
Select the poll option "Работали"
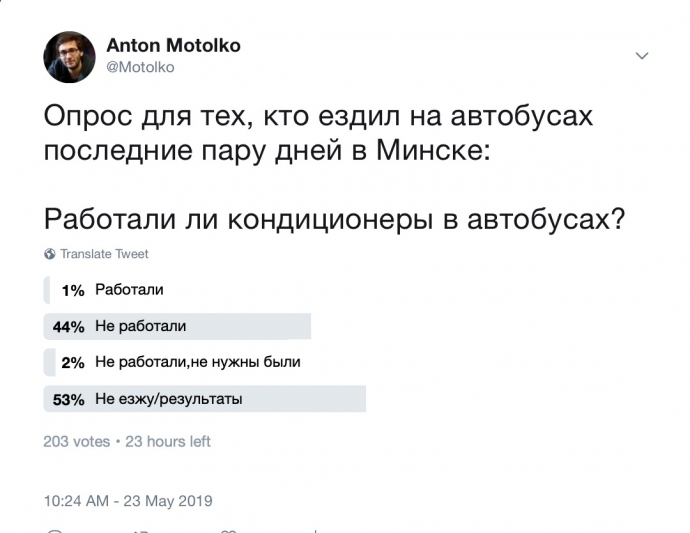(x=129, y=290)
